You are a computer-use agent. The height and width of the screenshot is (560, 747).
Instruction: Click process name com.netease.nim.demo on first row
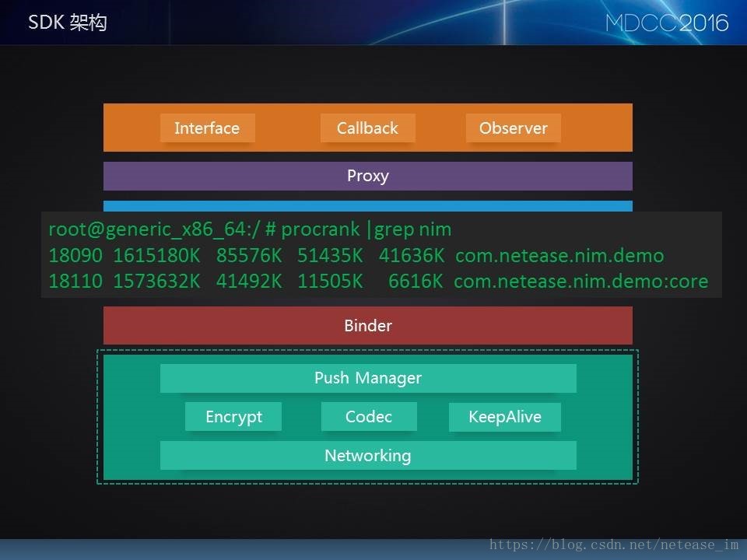[559, 256]
